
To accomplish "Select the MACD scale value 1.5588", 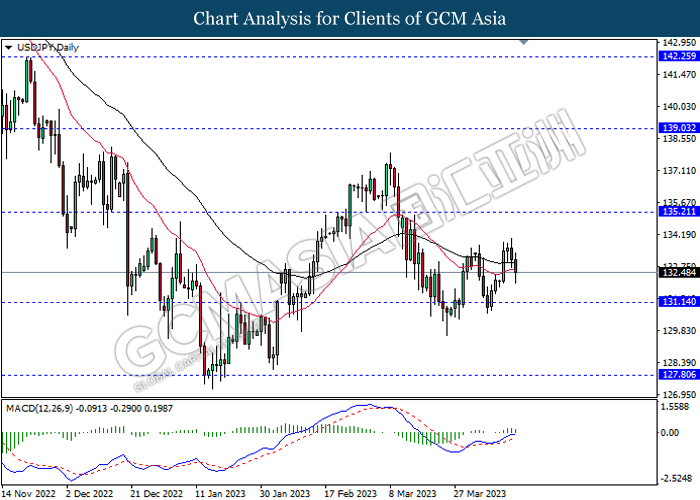I will (676, 407).
